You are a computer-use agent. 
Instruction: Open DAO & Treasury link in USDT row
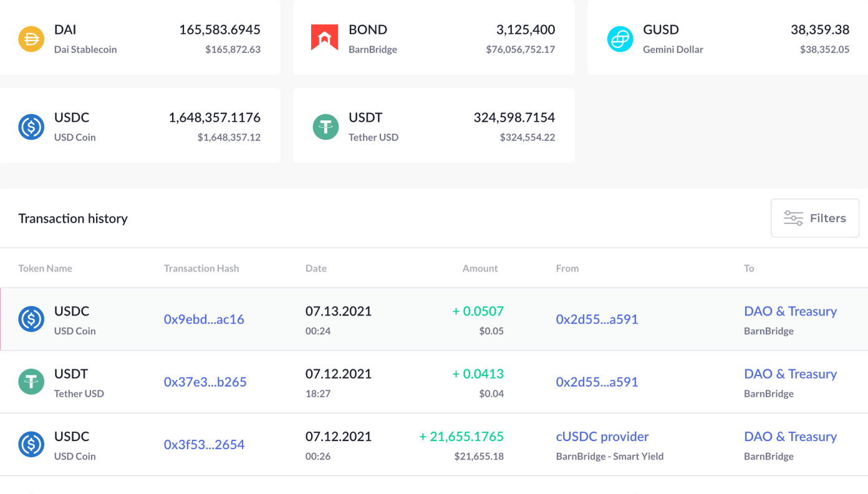pos(790,374)
